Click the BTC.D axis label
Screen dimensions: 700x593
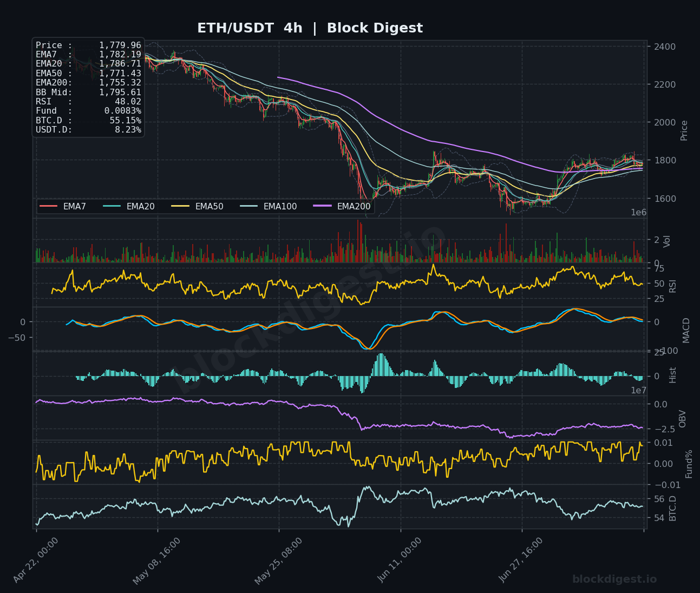point(673,508)
